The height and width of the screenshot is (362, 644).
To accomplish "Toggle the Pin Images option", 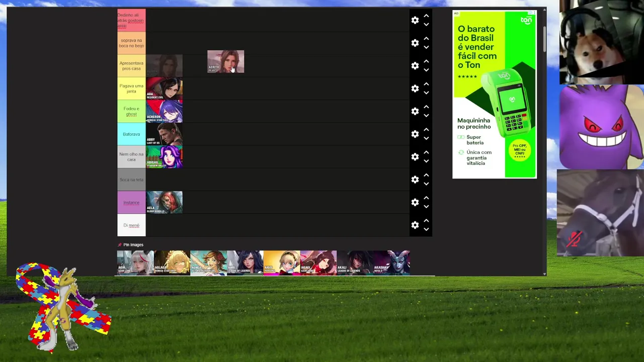I will 130,245.
